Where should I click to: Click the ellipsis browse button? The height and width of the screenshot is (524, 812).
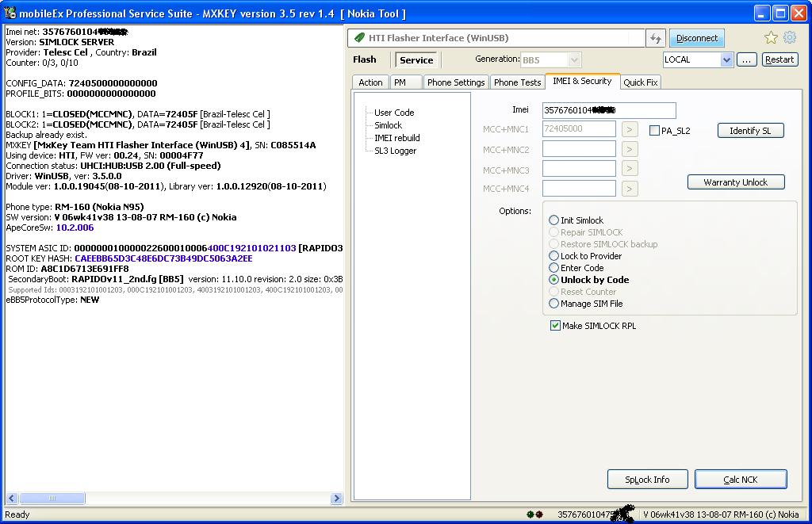[746, 59]
